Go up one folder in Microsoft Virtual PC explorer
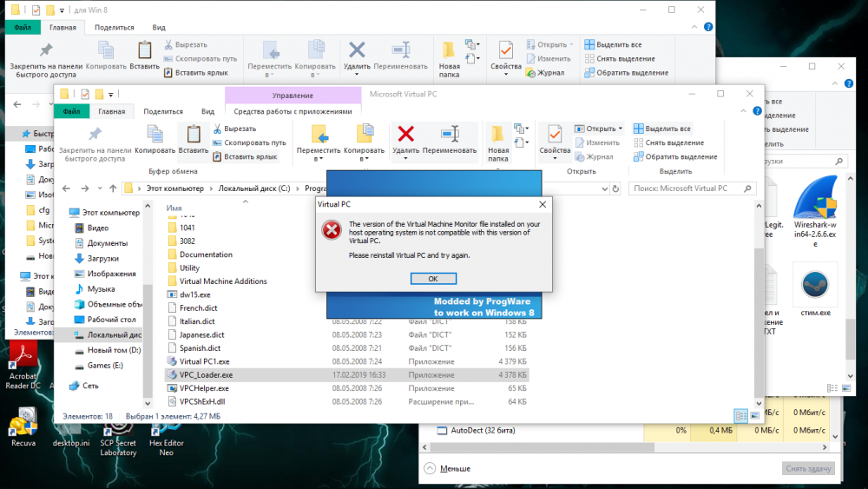 coord(113,188)
